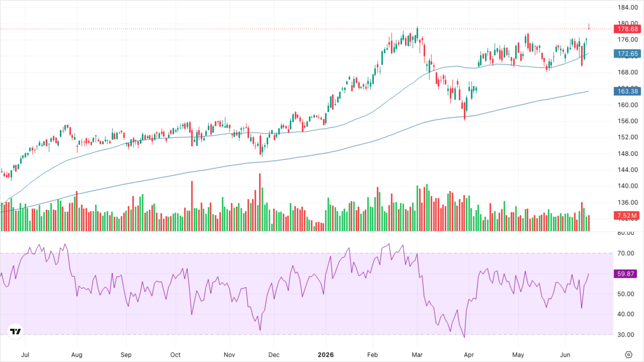Select the RSI 70.00 axis label
Screen dimensions: 644x362
(626, 253)
